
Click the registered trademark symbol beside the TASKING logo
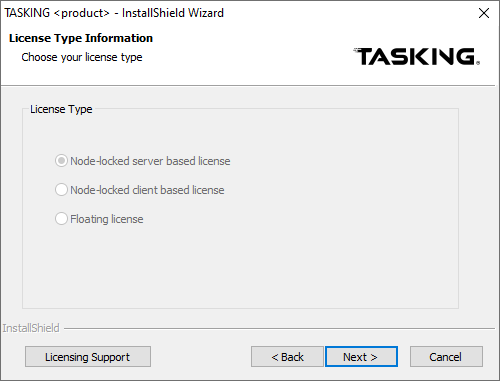(478, 63)
